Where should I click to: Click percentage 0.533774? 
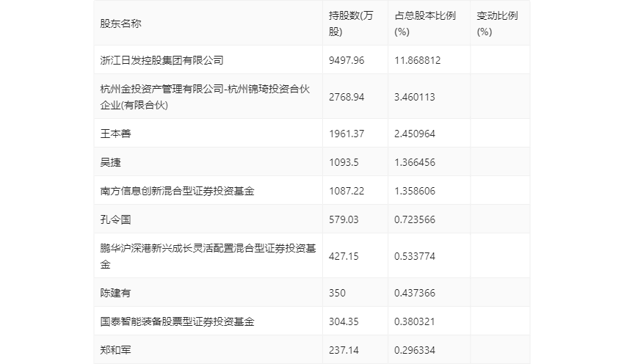[414, 256]
